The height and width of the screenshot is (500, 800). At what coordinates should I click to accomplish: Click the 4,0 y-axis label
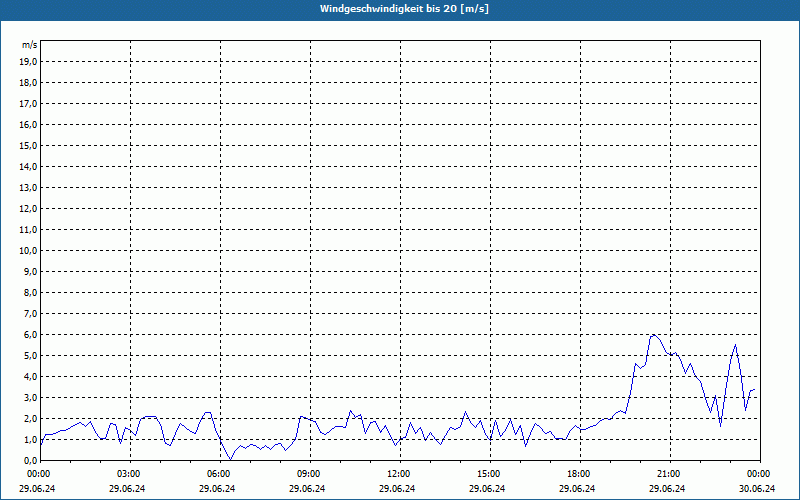click(x=31, y=377)
